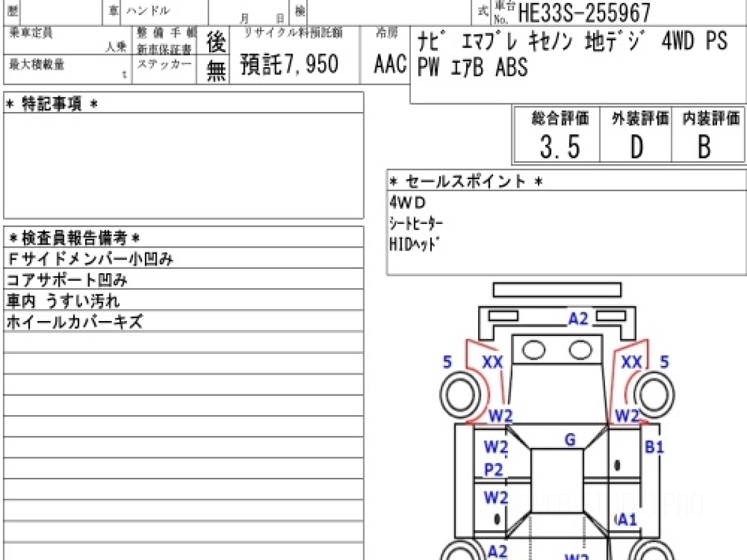The image size is (747, 560).
Task: Click the P2 mark on left door
Action: 493,470
